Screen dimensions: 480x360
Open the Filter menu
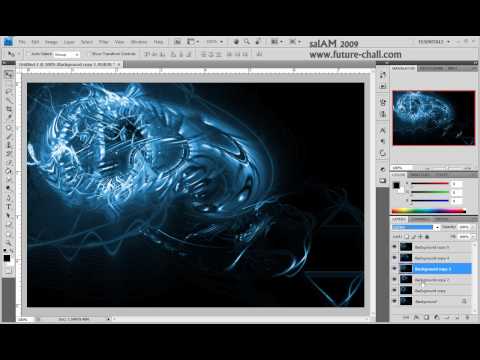tap(104, 42)
